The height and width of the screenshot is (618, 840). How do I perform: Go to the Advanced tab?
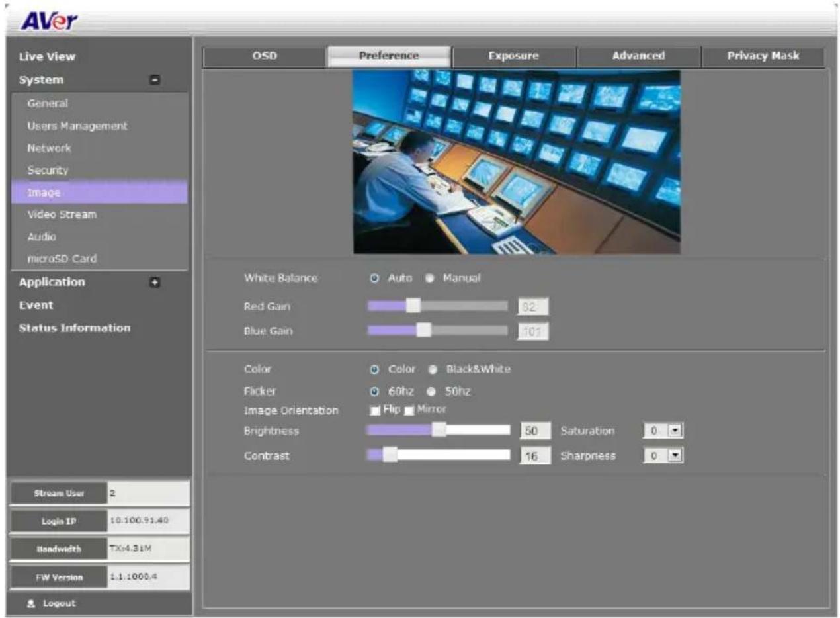coord(638,57)
